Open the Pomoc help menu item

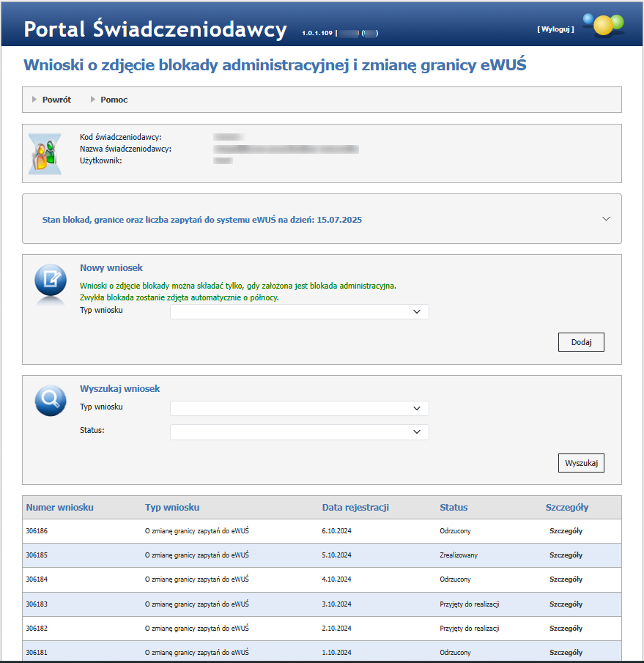point(114,100)
